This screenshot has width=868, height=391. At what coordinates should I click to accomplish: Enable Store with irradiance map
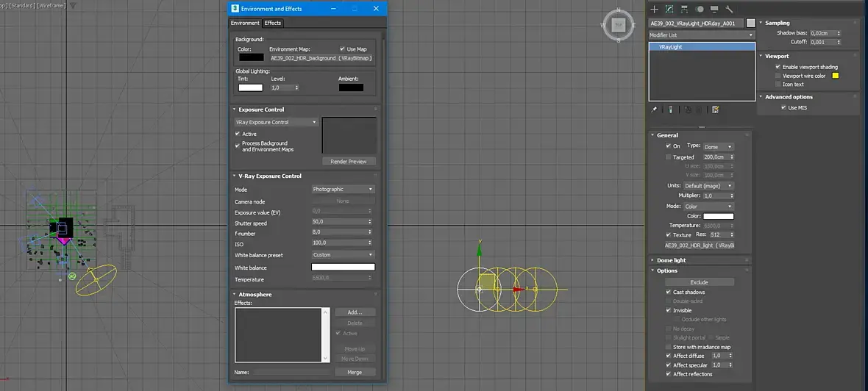[x=668, y=347]
